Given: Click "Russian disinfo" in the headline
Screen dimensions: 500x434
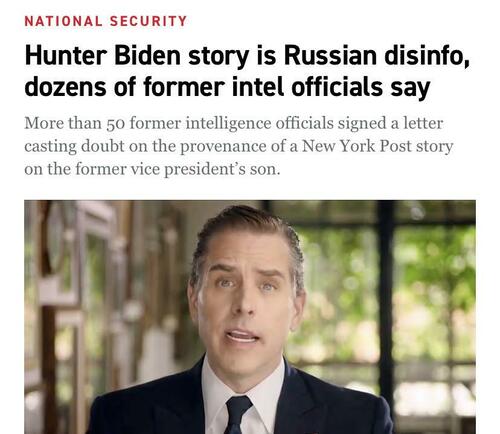Looking at the screenshot, I should (x=377, y=55).
